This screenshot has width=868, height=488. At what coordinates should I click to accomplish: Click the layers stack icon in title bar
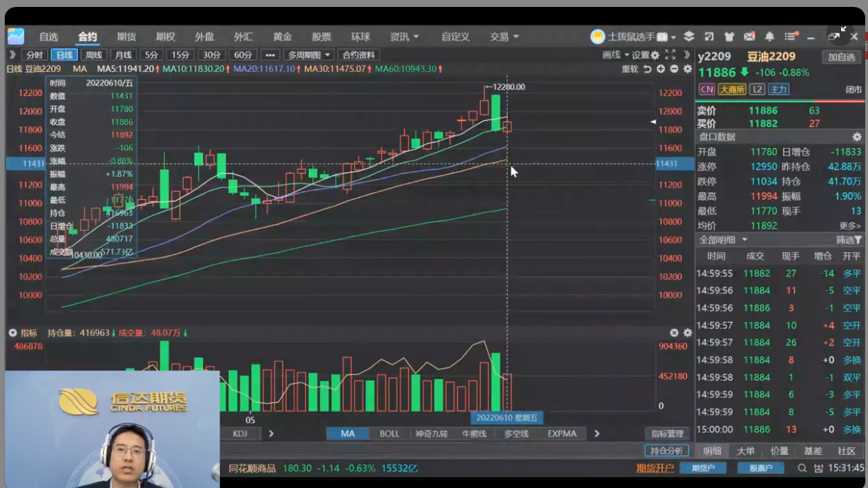point(688,37)
